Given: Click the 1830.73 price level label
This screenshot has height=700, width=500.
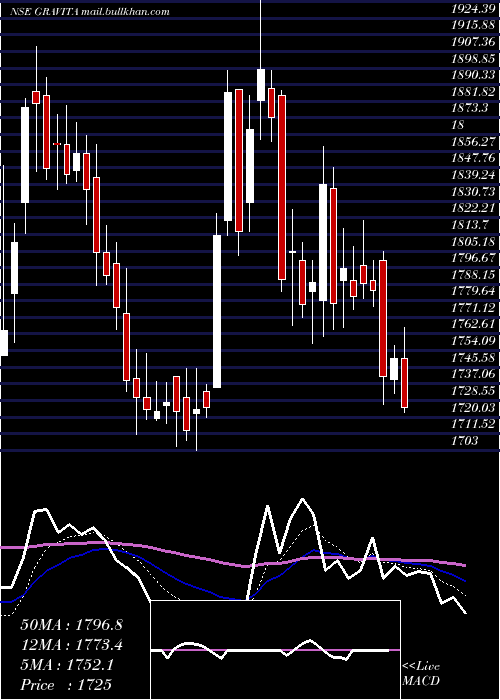Looking at the screenshot, I should tap(473, 192).
